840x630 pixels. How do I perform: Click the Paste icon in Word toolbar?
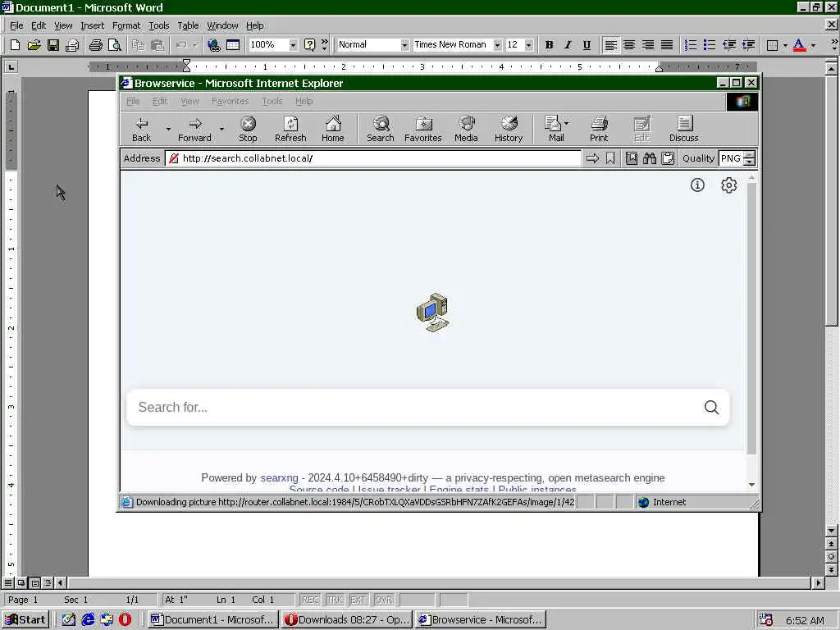tap(157, 45)
